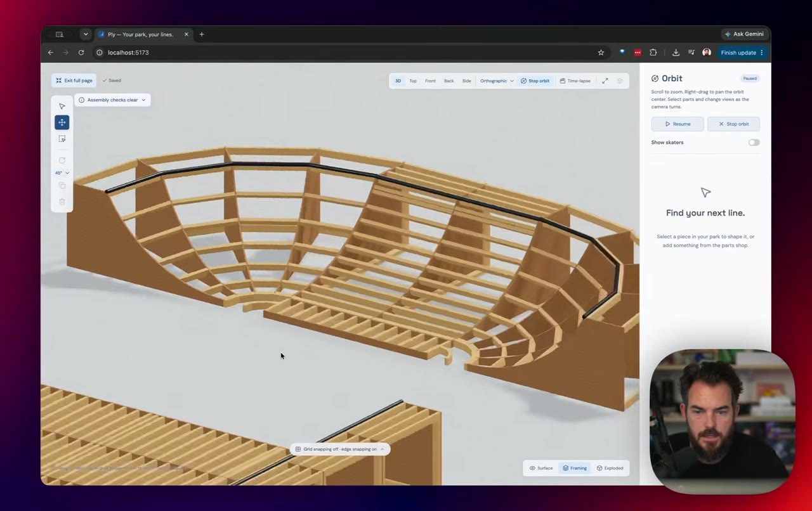Click the duplicate piece icon
This screenshot has width=812, height=511.
(62, 186)
